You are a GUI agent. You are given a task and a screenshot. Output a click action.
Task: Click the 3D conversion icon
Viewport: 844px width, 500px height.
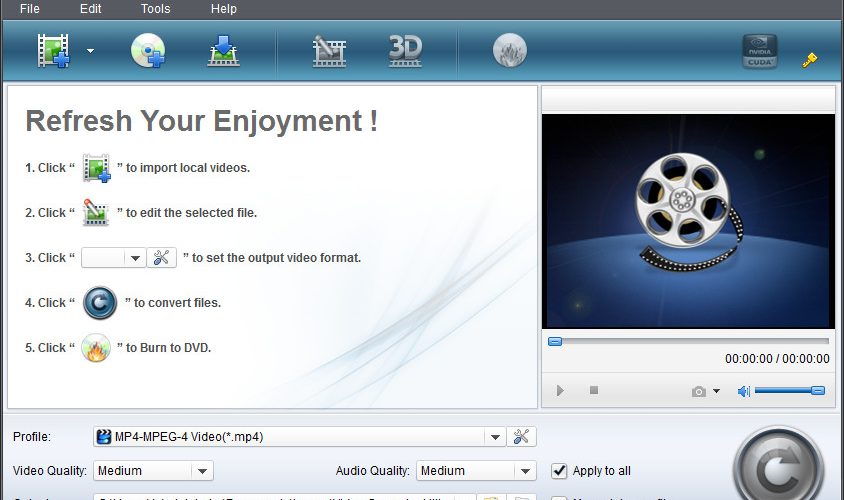pos(405,51)
